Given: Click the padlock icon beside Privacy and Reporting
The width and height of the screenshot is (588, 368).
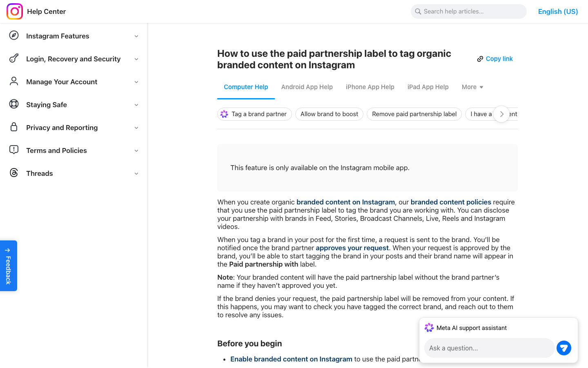Looking at the screenshot, I should 14,127.
